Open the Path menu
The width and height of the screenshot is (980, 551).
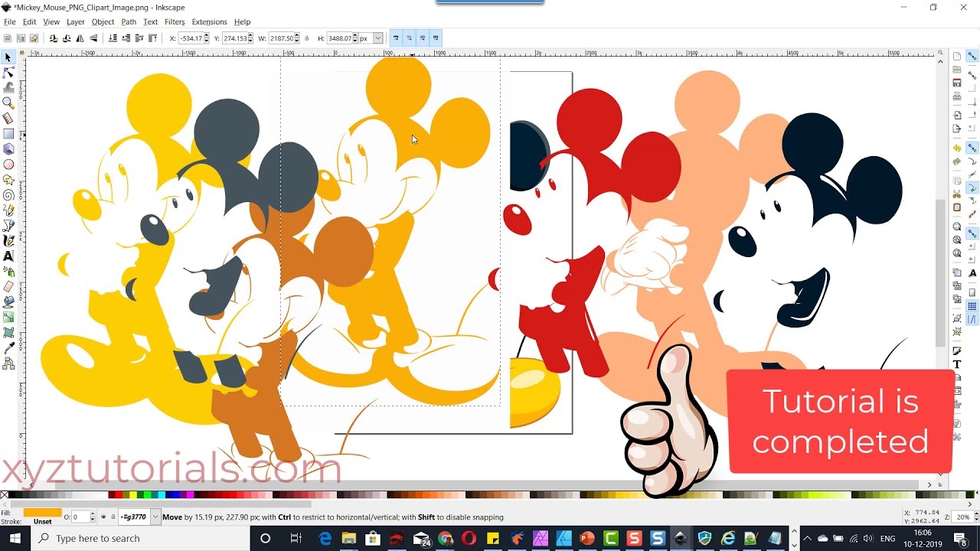[129, 22]
